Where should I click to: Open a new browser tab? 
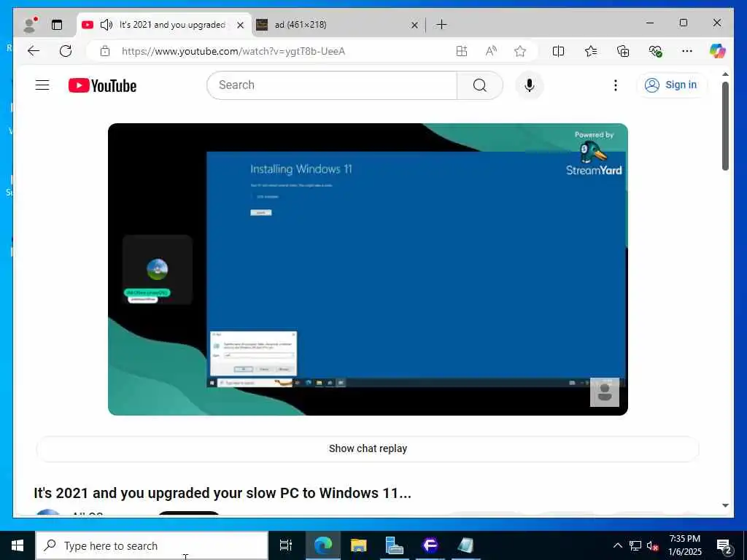(x=441, y=24)
